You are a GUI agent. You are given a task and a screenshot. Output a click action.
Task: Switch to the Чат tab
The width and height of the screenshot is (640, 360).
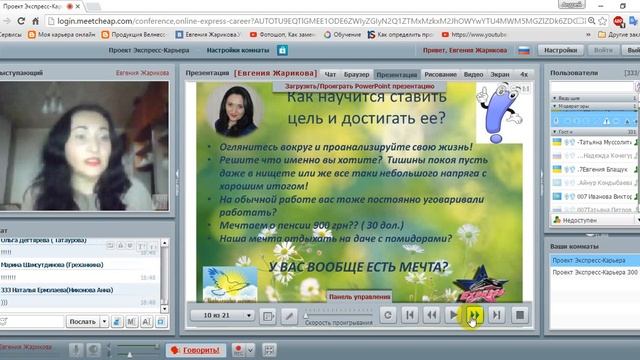[x=330, y=74]
